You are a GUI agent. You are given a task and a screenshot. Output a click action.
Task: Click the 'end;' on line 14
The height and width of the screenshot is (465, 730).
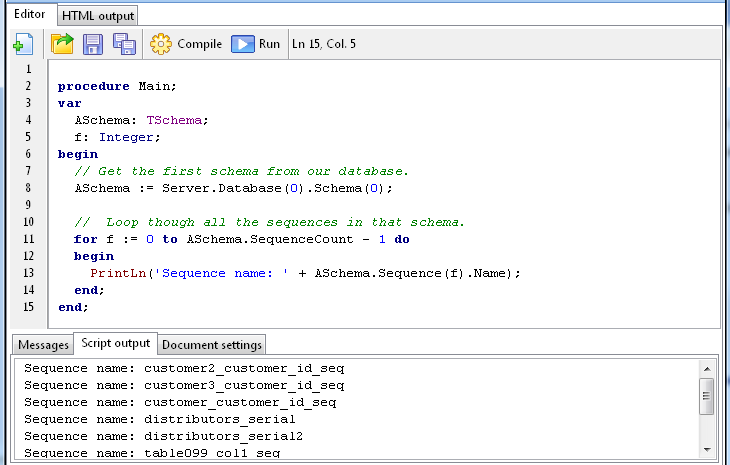pyautogui.click(x=89, y=290)
